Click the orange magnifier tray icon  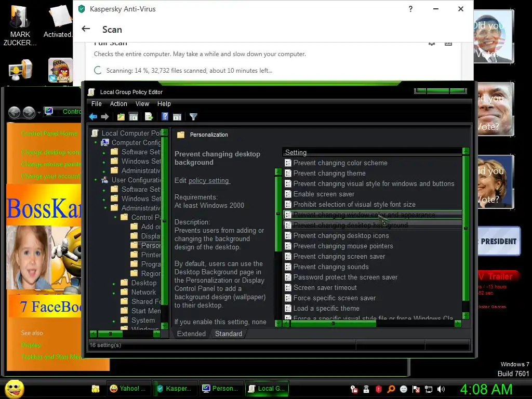pos(391,389)
